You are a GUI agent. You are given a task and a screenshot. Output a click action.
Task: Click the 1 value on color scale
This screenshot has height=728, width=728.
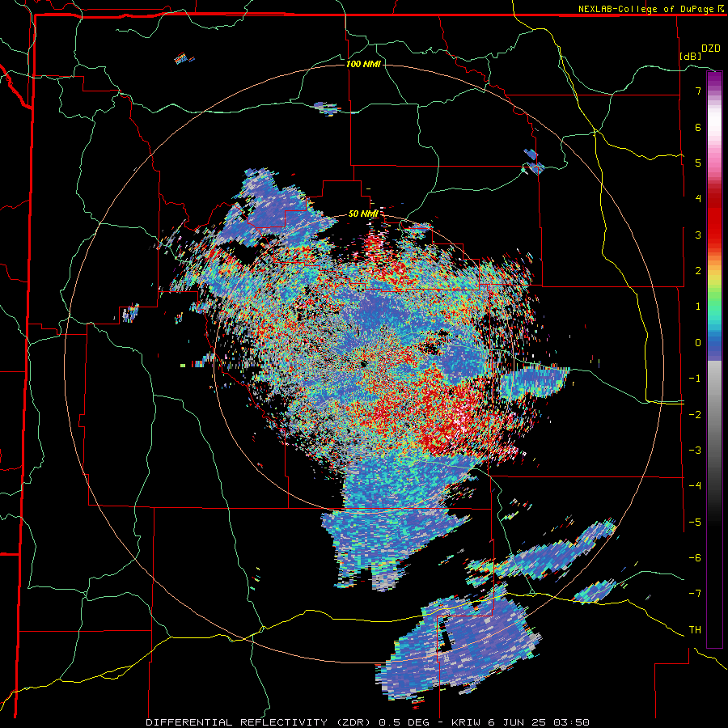coord(698,307)
